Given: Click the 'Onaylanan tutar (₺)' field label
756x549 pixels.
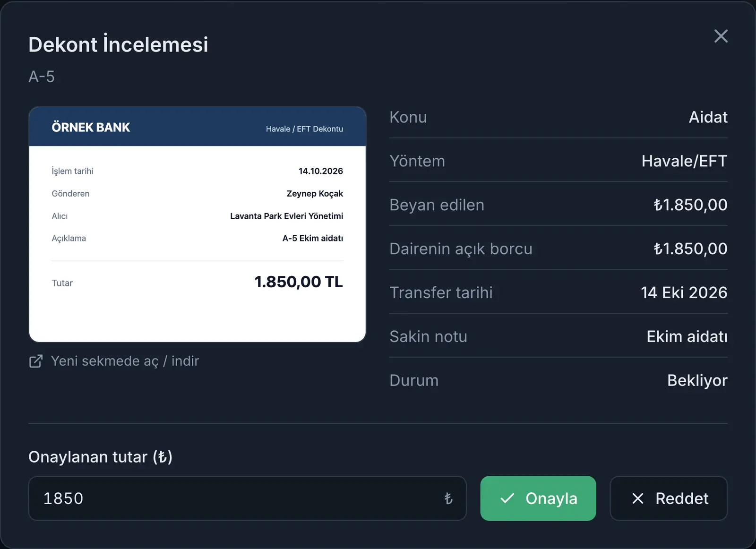Looking at the screenshot, I should pyautogui.click(x=100, y=457).
